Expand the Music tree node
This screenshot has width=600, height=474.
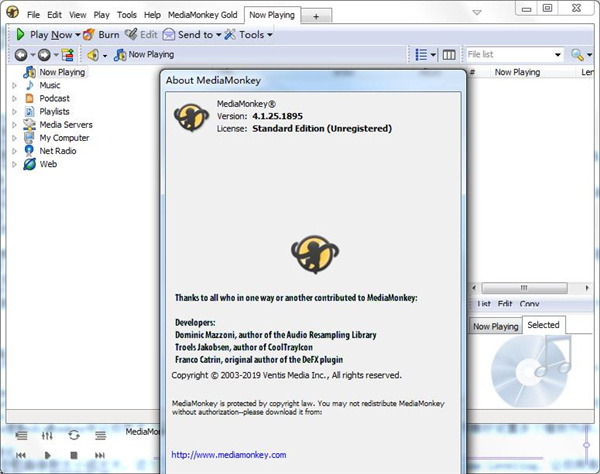[x=15, y=85]
